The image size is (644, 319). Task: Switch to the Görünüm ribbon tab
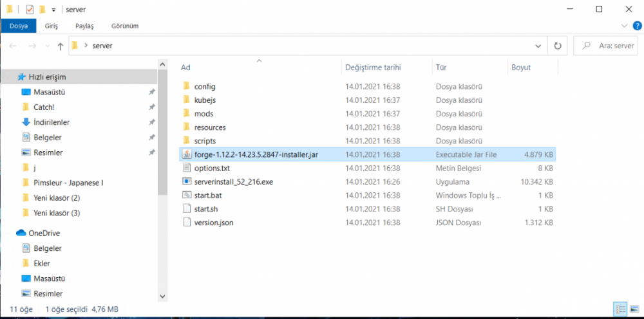(125, 26)
